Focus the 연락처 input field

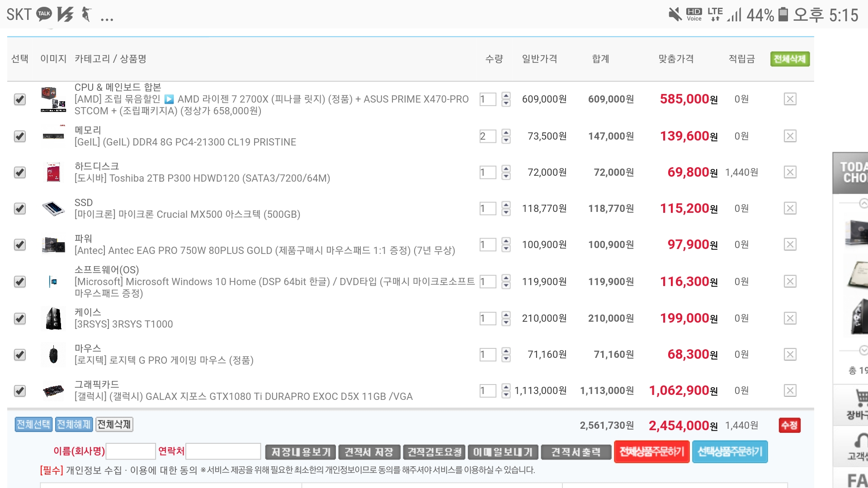tap(223, 451)
